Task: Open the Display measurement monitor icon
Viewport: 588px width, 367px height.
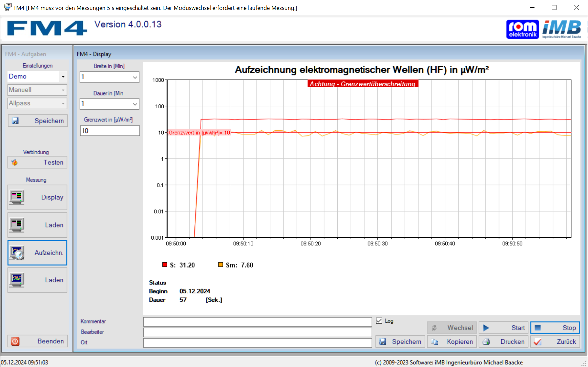Action: click(17, 197)
